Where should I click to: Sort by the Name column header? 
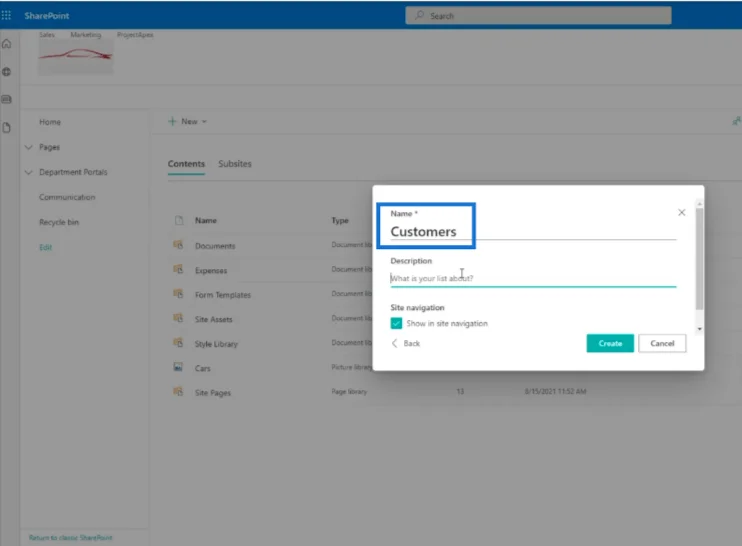pos(206,220)
